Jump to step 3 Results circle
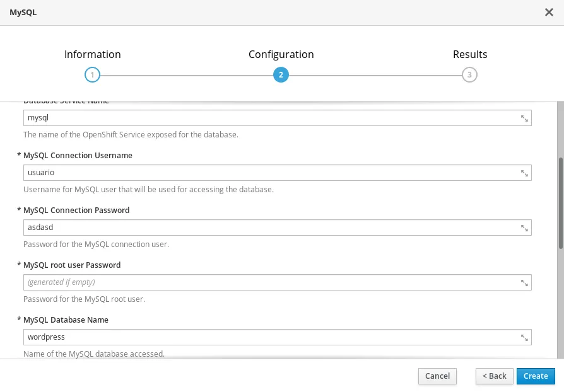The width and height of the screenshot is (564, 392). click(x=469, y=75)
